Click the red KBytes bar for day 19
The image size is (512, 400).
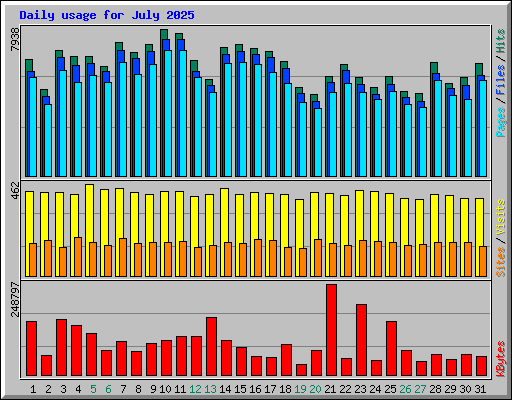[x=301, y=370]
